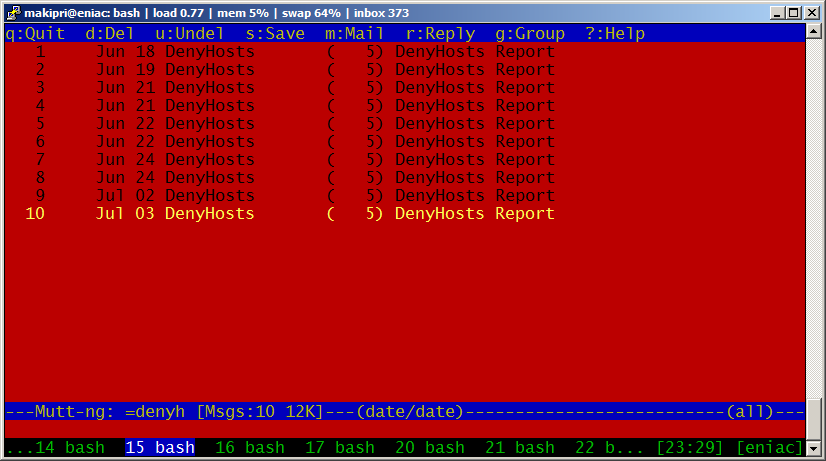Switch to screen window 21 bash
This screenshot has width=826, height=461.
click(520, 447)
